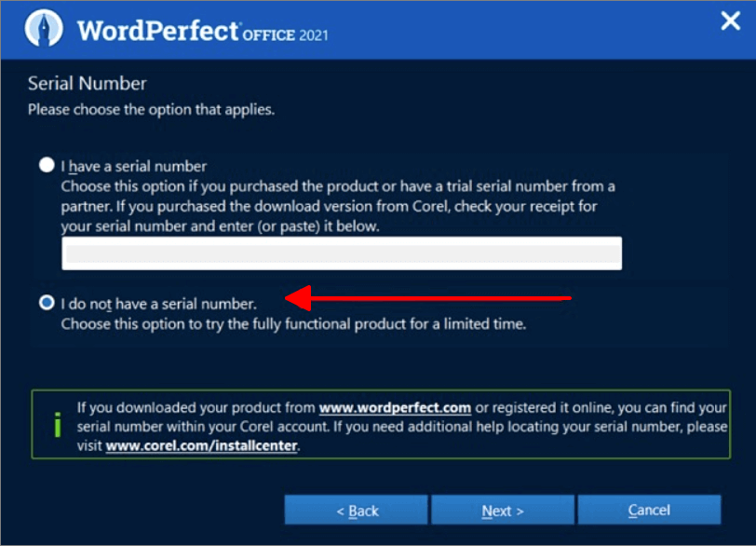Click inside the empty serial number box
Viewport: 756px width, 546px height.
coord(341,253)
